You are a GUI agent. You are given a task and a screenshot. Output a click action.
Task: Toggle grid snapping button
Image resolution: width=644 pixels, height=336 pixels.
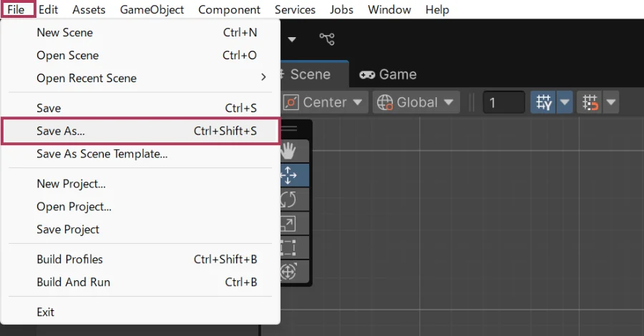coord(542,102)
